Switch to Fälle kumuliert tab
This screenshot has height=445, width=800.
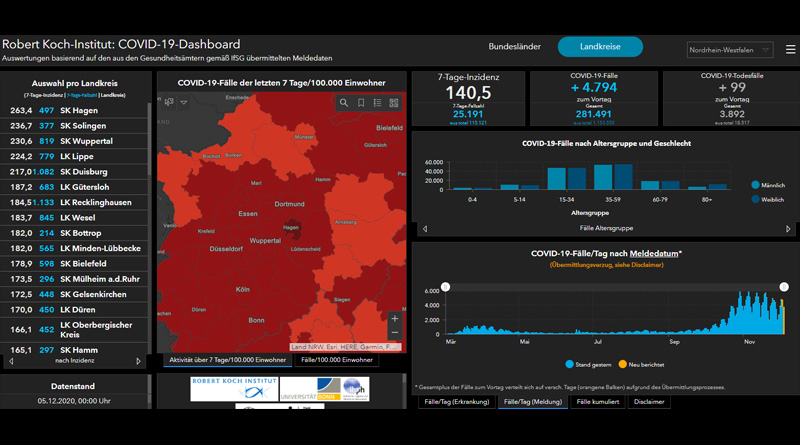(x=597, y=402)
